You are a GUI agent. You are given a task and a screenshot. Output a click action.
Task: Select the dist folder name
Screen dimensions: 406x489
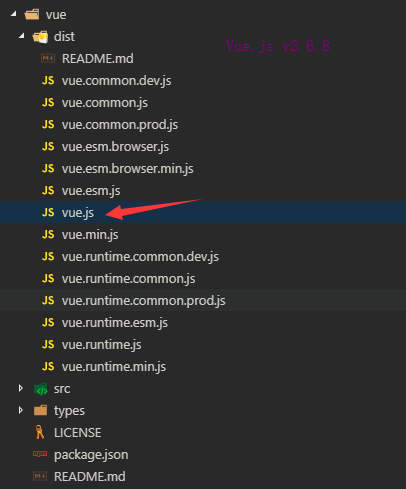click(x=64, y=37)
